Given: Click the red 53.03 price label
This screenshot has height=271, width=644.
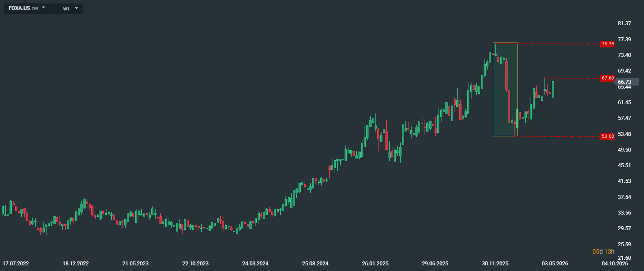Looking at the screenshot, I should [x=607, y=136].
